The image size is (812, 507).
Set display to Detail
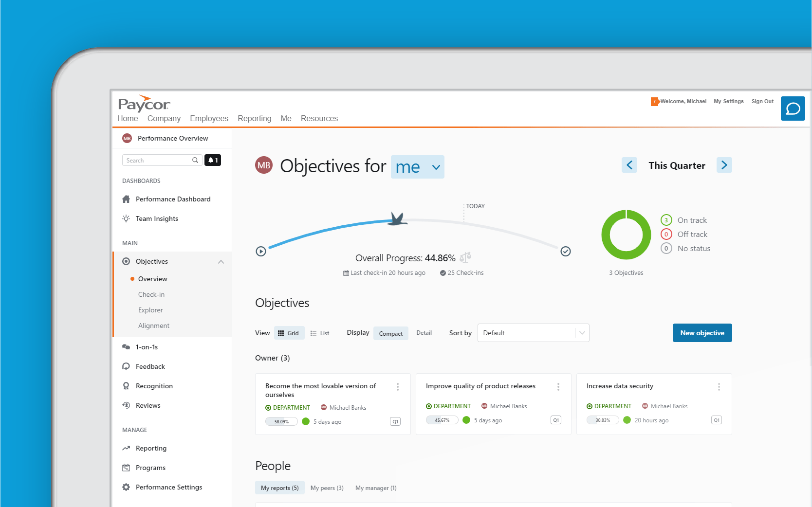(424, 333)
